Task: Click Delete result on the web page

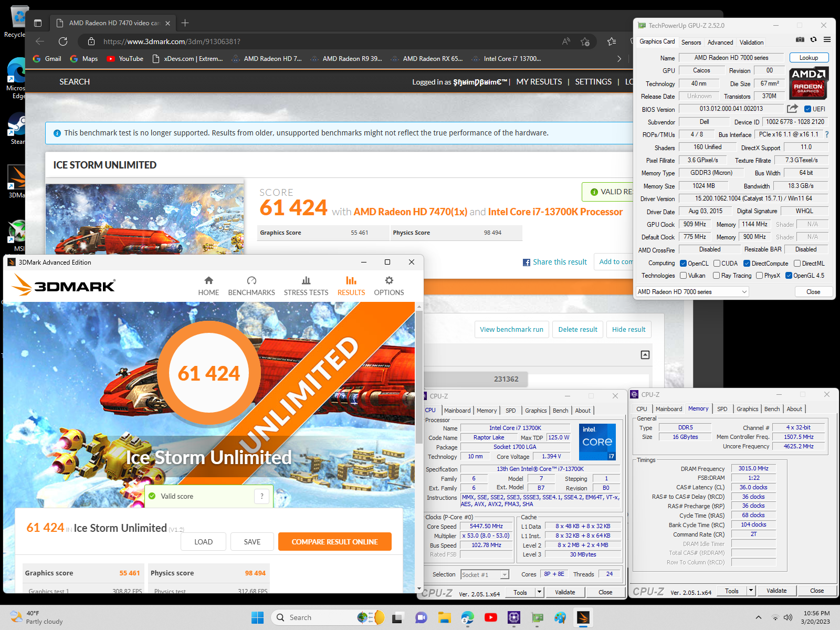Action: pos(577,329)
